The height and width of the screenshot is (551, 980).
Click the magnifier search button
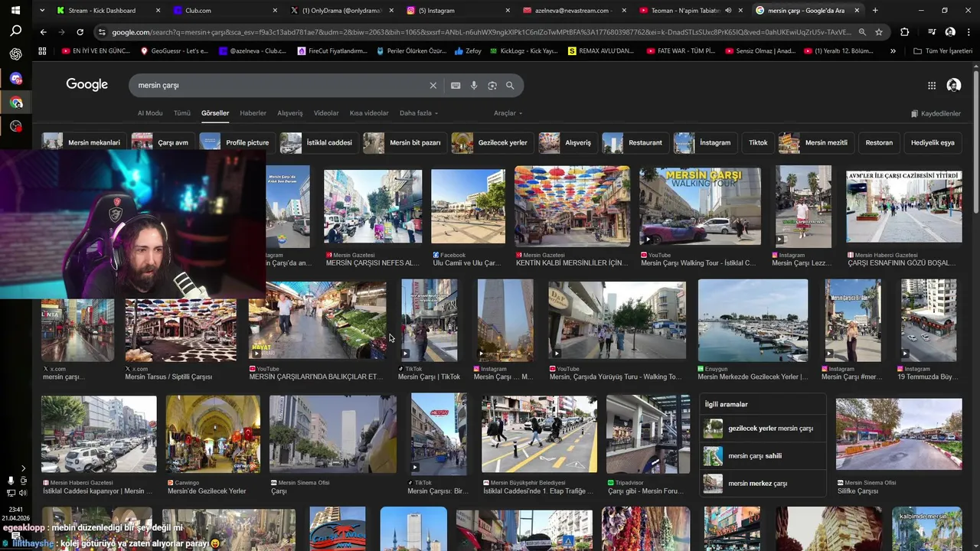coord(510,86)
